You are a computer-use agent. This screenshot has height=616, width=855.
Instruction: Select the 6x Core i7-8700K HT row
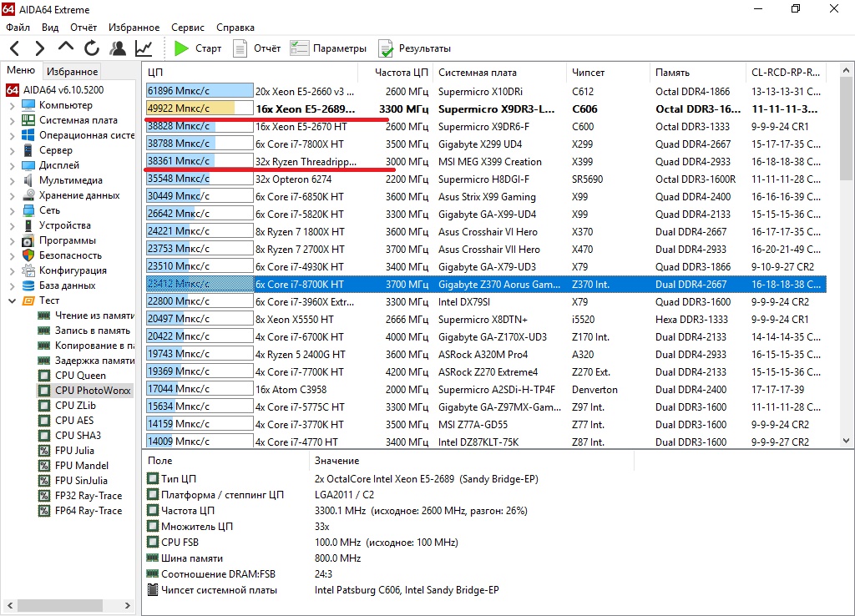485,284
